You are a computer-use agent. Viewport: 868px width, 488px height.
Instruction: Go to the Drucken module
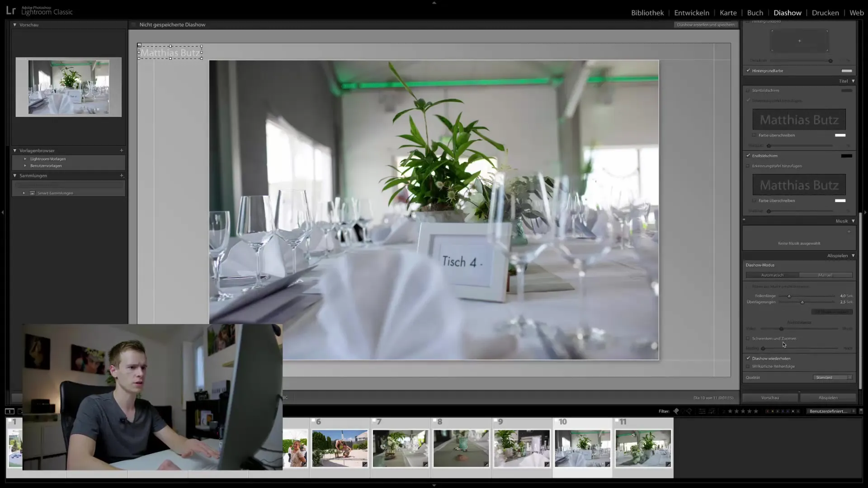tap(825, 13)
